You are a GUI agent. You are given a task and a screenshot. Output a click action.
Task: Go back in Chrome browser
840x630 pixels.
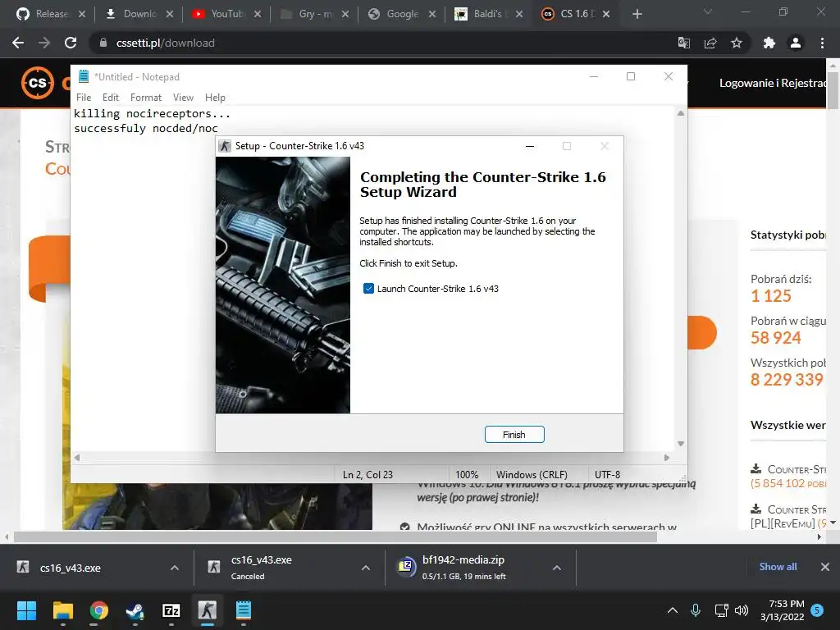click(18, 43)
